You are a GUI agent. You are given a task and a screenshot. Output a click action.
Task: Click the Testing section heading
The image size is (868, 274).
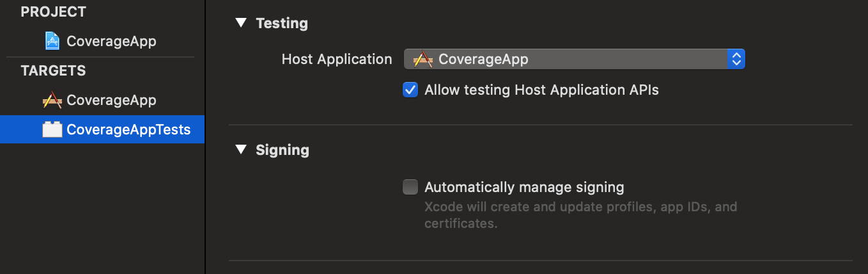[282, 23]
